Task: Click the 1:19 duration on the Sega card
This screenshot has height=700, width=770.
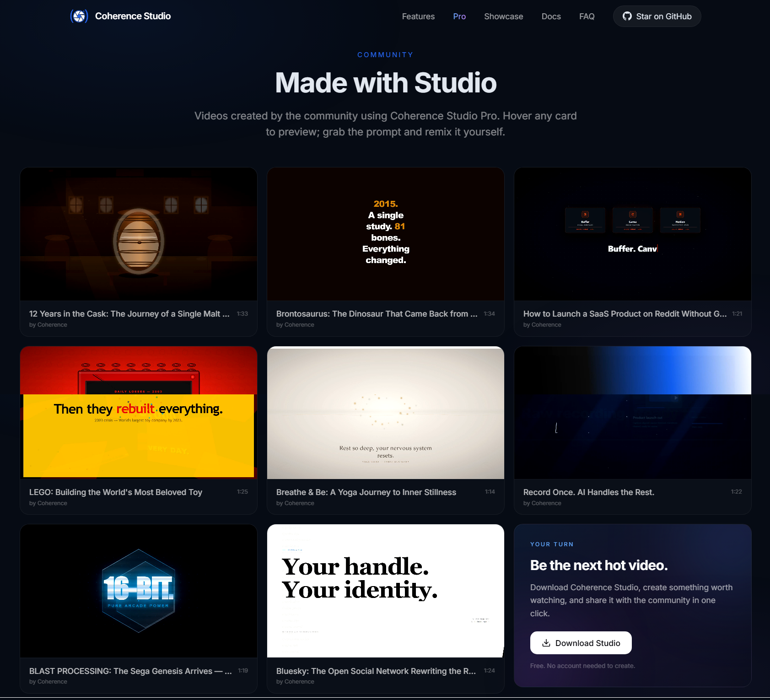Action: point(243,671)
